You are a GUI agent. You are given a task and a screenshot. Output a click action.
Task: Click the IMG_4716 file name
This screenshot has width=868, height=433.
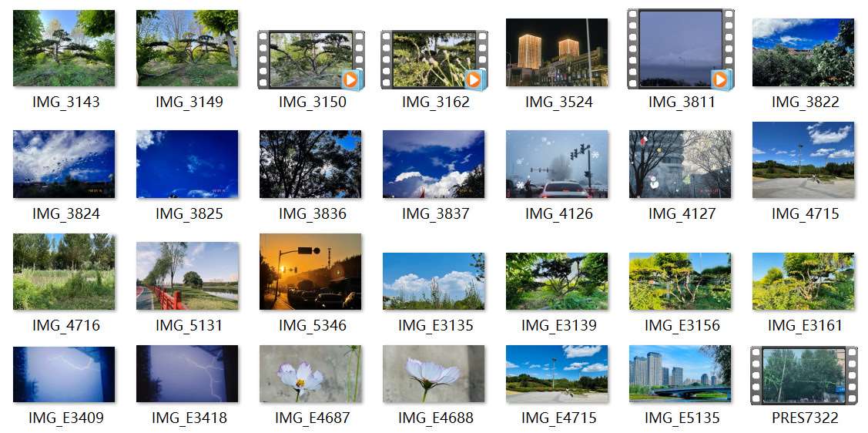point(66,325)
